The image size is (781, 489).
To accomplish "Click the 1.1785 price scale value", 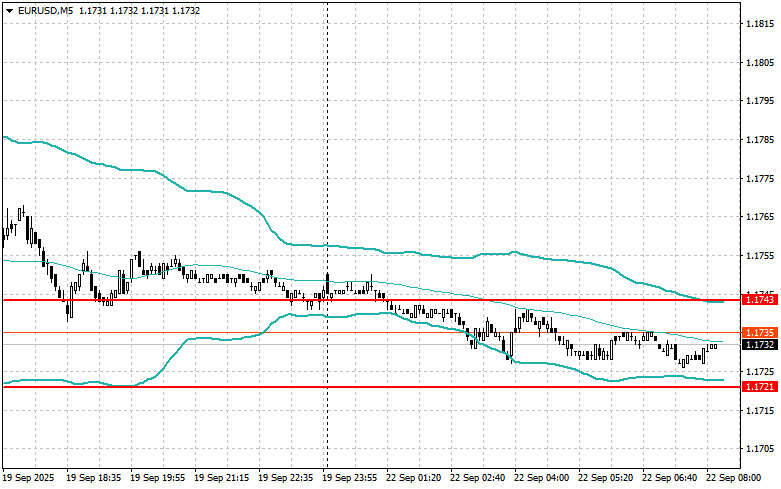I will coord(760,140).
